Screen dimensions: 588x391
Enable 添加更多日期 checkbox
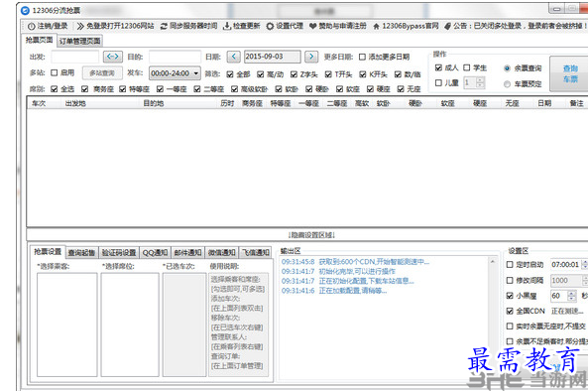point(362,57)
